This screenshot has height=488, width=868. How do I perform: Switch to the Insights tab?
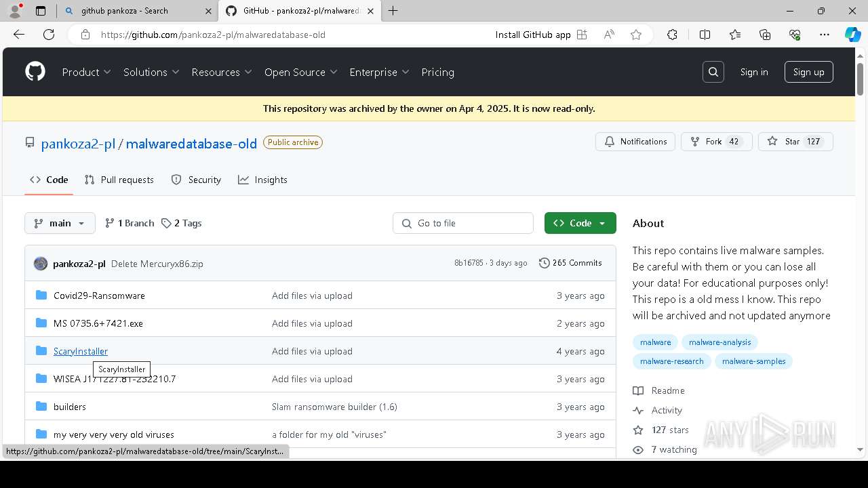(x=263, y=180)
